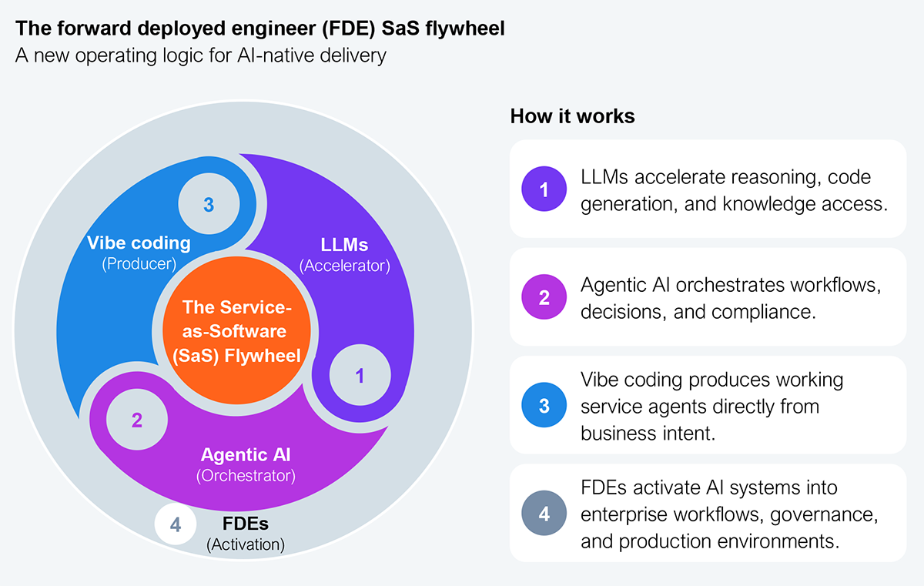The image size is (924, 586).
Task: Select circle 3 inside the Vibe coding segment
Action: [x=208, y=205]
